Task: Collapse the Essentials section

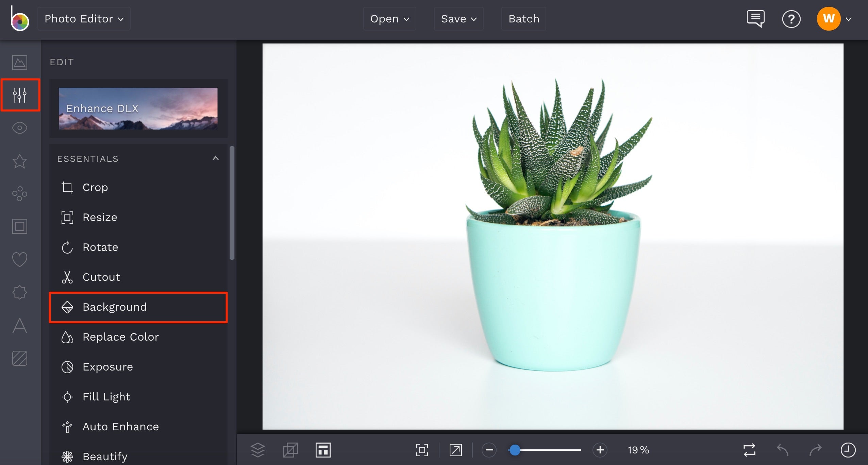Action: pos(216,158)
